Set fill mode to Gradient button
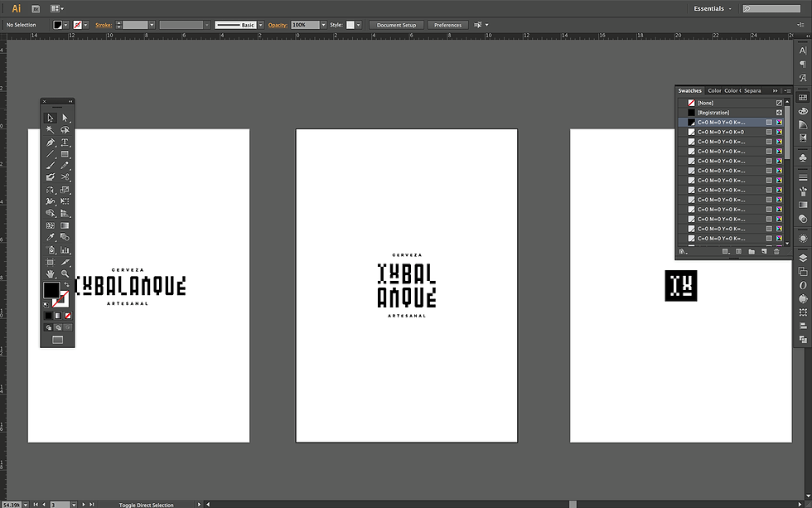The width and height of the screenshot is (812, 508). 58,316
